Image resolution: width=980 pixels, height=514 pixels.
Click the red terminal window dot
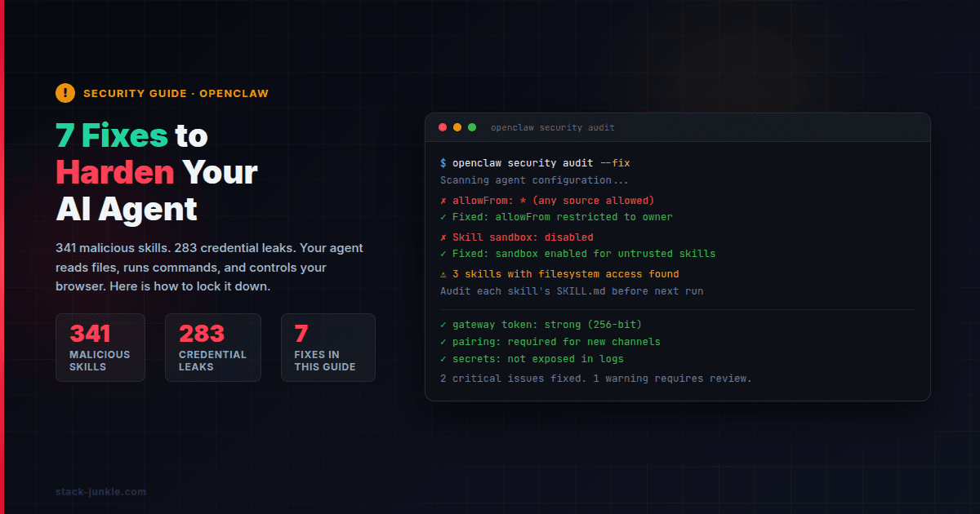pyautogui.click(x=443, y=127)
